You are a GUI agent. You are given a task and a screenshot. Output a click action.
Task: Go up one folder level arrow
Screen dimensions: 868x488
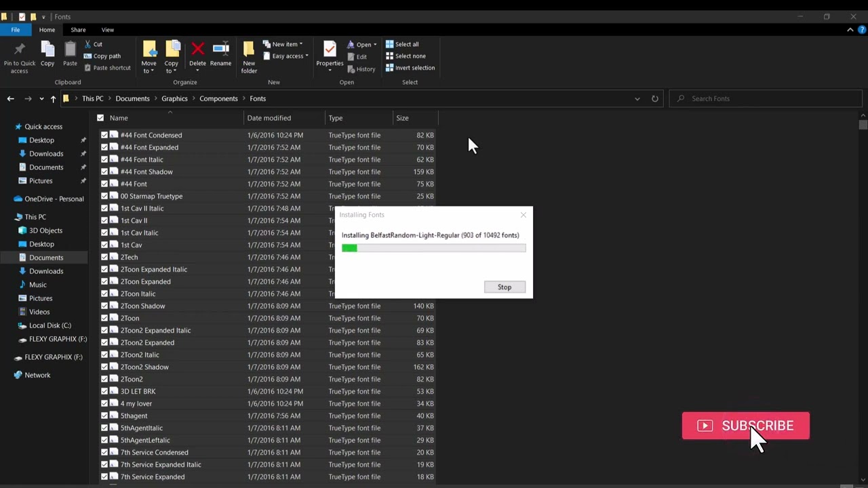coord(53,98)
